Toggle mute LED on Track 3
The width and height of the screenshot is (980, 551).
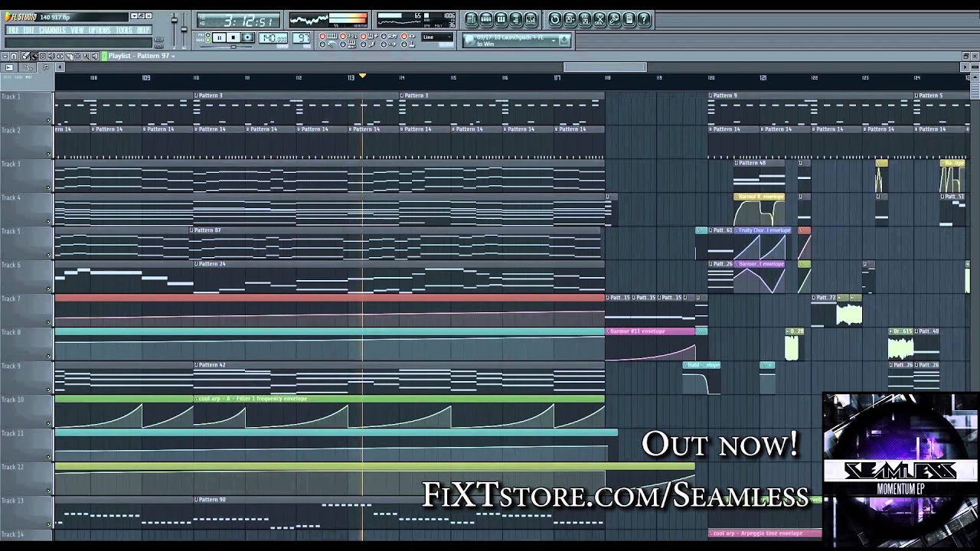tap(48, 187)
